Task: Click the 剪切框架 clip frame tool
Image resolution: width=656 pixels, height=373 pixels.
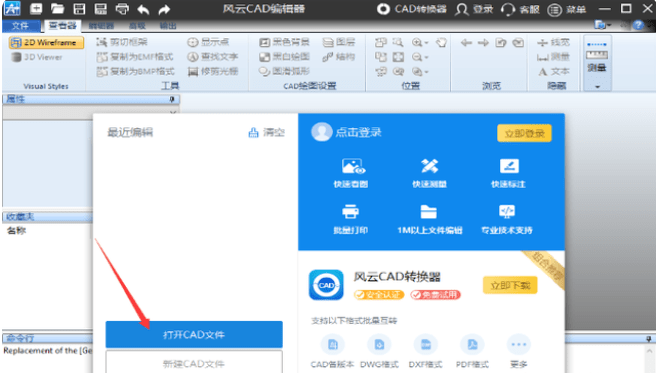Action: [x=122, y=42]
